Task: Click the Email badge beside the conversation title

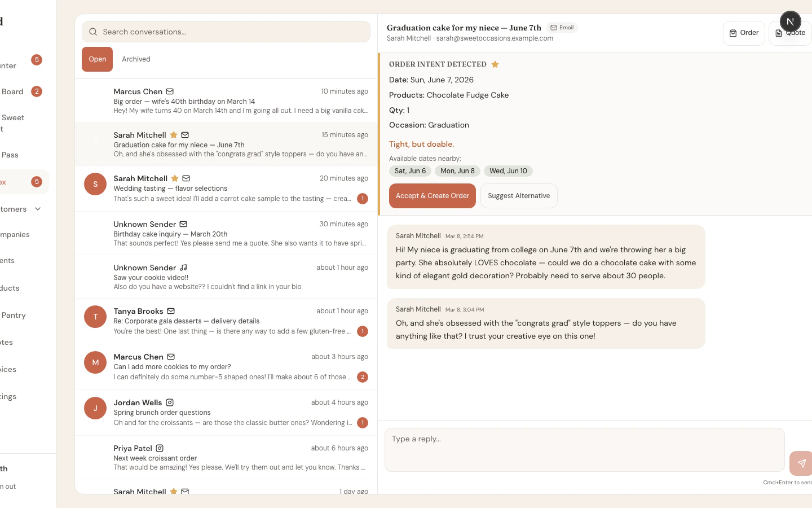Action: [562, 27]
